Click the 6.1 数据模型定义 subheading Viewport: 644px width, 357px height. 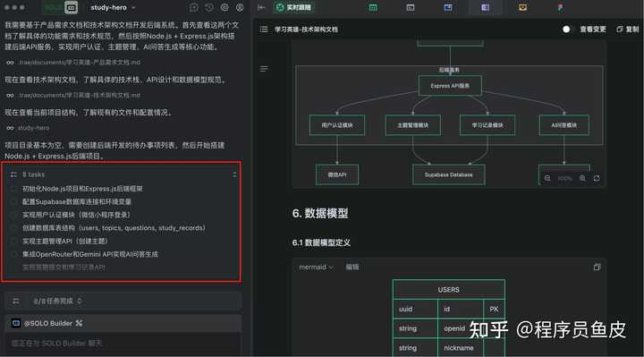tap(321, 242)
